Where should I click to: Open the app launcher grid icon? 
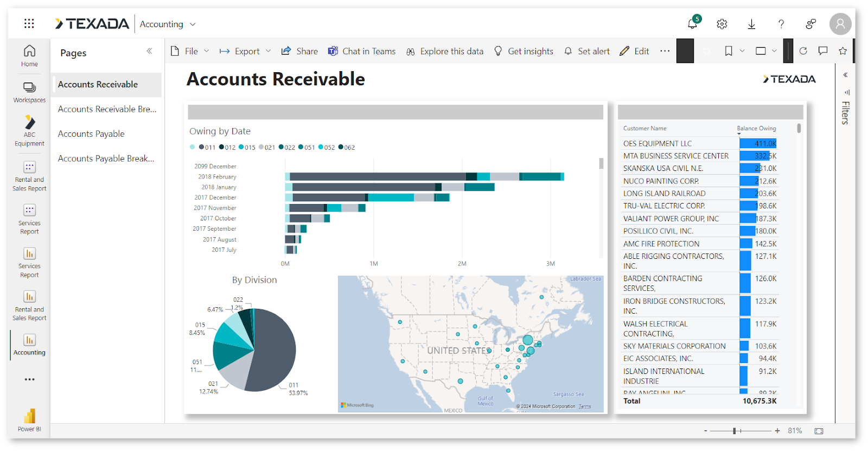[29, 23]
